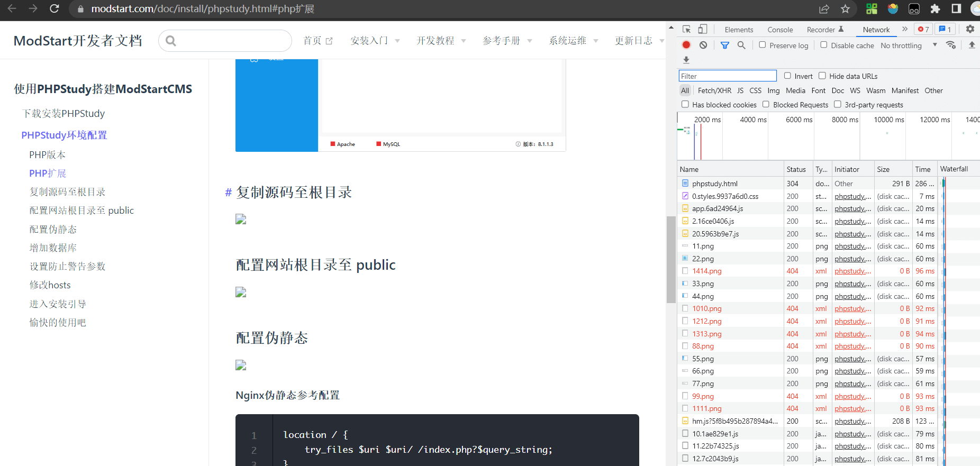Check the Hide data URLs checkbox
Screen dimensions: 980x466
822,76
